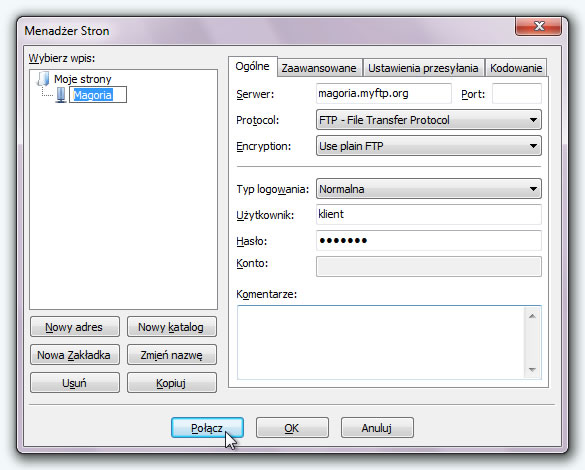Click the Typ logowania label

[272, 189]
